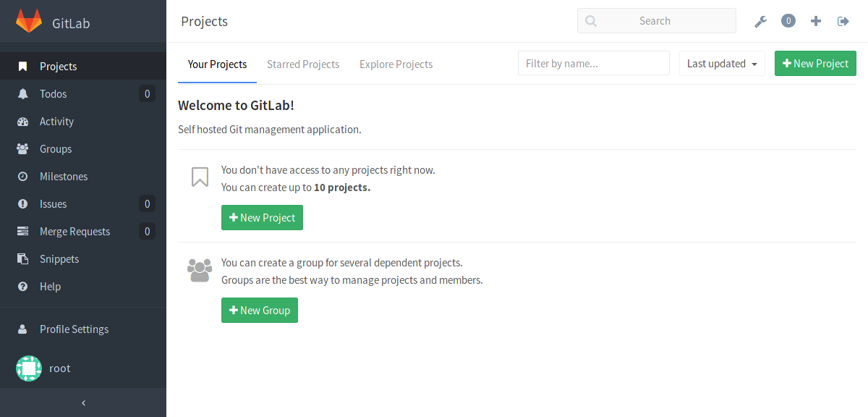Click the green New Group button
The height and width of the screenshot is (417, 868).
(260, 310)
